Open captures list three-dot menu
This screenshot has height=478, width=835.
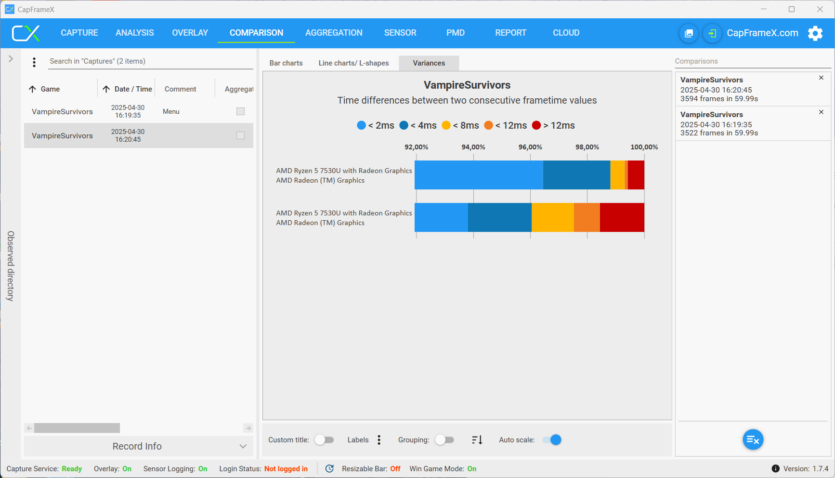(34, 62)
